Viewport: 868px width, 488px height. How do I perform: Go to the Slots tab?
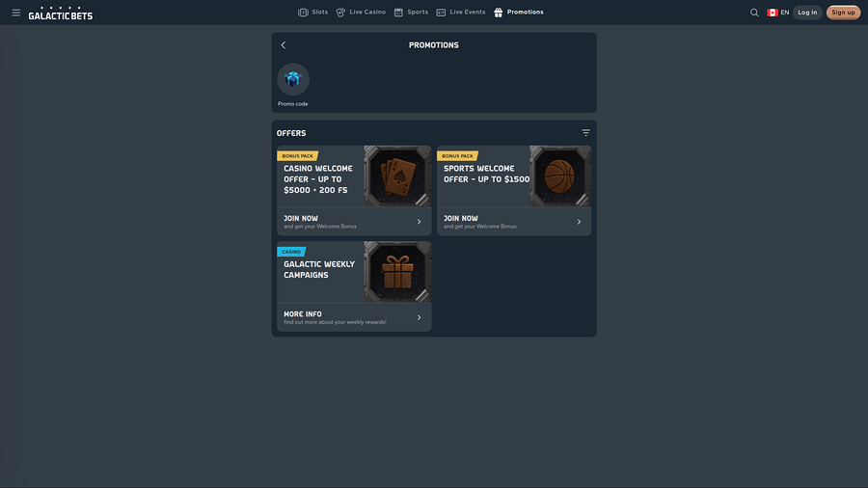tap(313, 13)
